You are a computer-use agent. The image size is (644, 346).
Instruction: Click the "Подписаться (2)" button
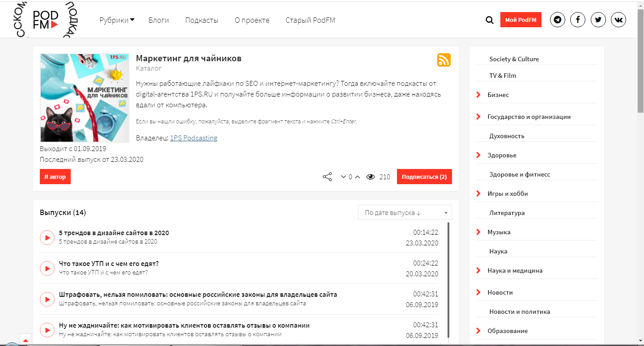(x=424, y=177)
